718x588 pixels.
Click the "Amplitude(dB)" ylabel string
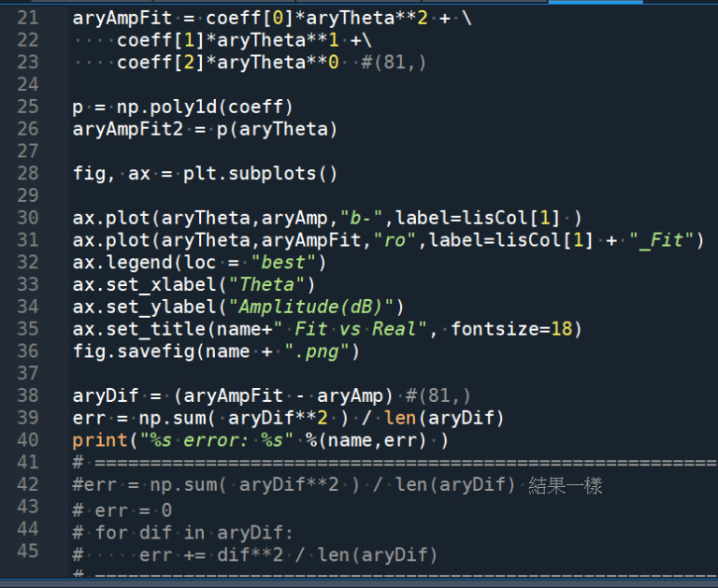317,307
